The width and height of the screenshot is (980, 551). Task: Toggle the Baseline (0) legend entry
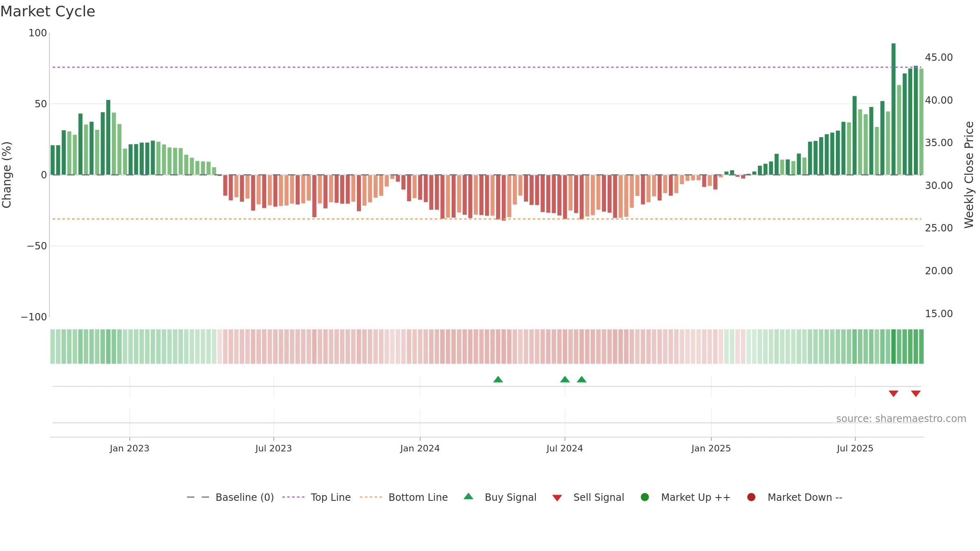230,497
